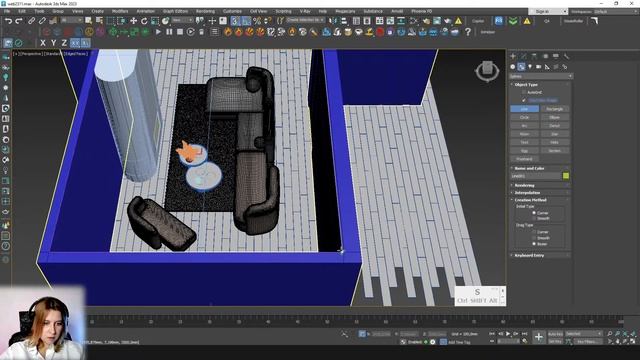Image resolution: width=640 pixels, height=360 pixels.
Task: Open the Splines category dropdown
Action: click(541, 76)
